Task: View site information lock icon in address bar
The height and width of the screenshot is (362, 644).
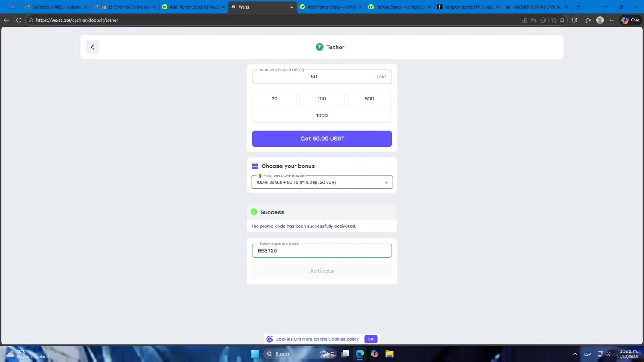Action: [x=31, y=20]
